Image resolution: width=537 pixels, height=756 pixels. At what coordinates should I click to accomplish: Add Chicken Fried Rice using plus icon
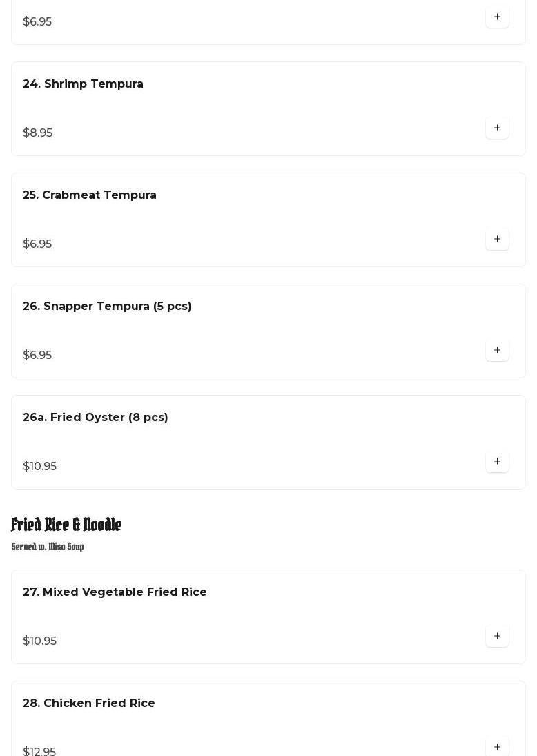pyautogui.click(x=497, y=747)
